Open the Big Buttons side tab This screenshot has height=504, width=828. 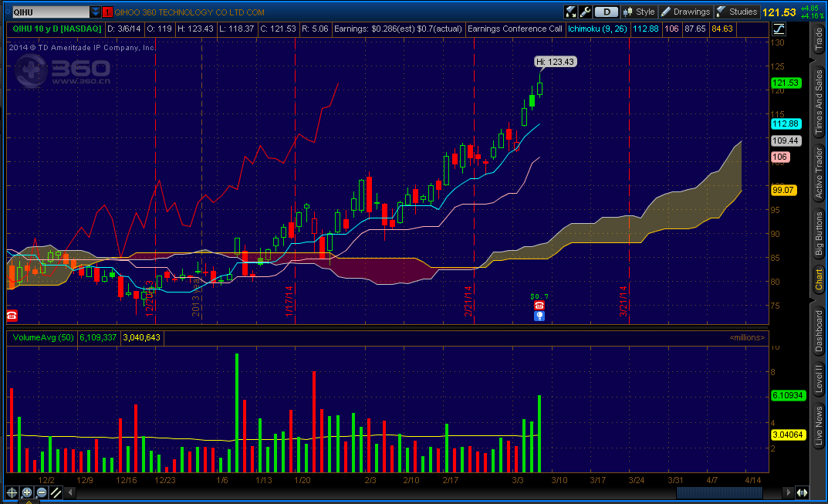click(x=819, y=233)
